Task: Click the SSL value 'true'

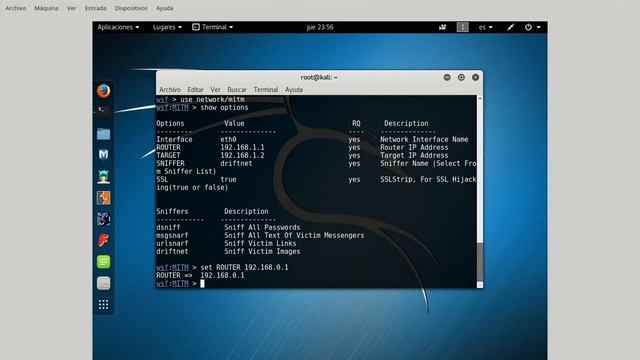Action: click(229, 180)
